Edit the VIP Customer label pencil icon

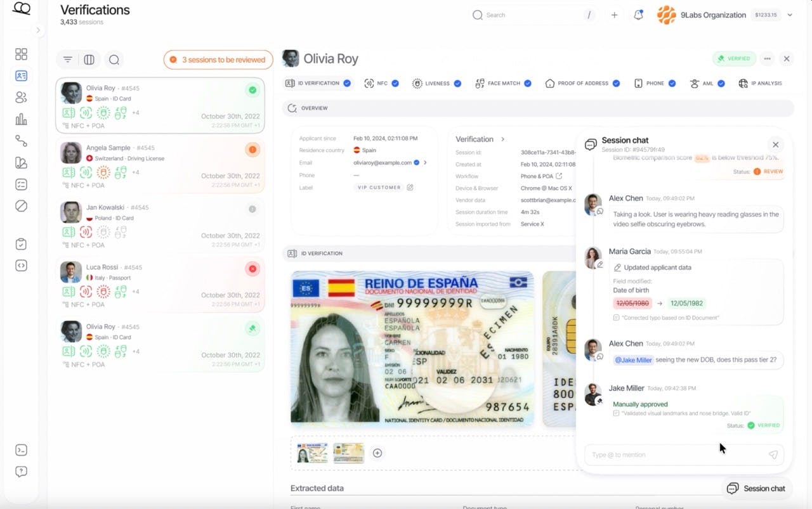[x=410, y=188]
